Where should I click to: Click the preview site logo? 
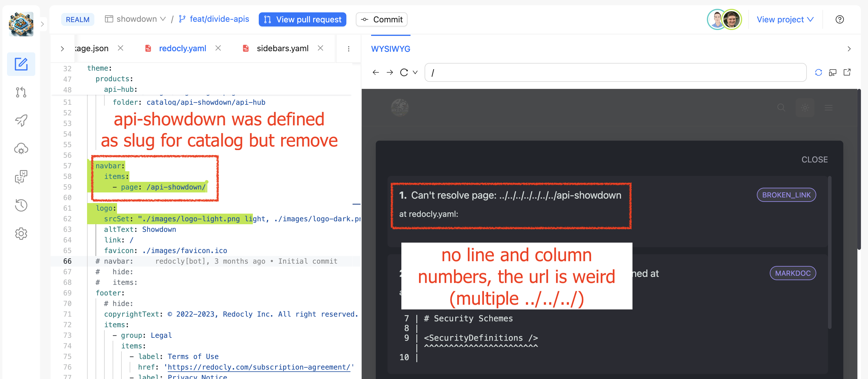click(x=400, y=108)
